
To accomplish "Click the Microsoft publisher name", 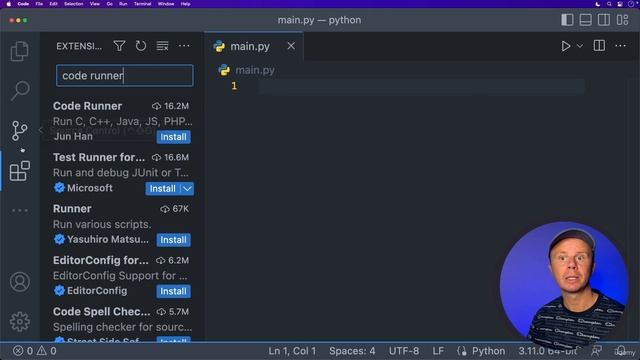I will coord(90,188).
